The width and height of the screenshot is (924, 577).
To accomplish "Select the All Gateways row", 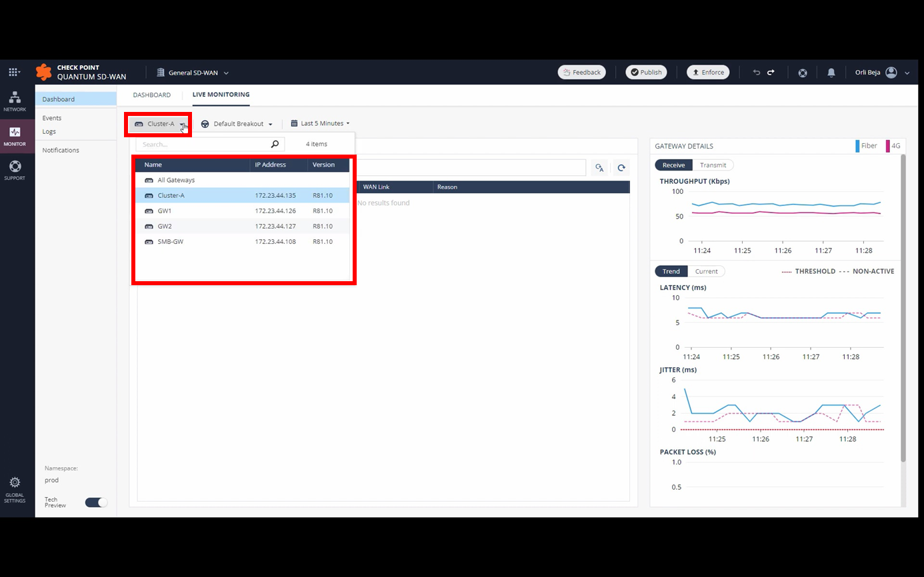I will tap(243, 181).
